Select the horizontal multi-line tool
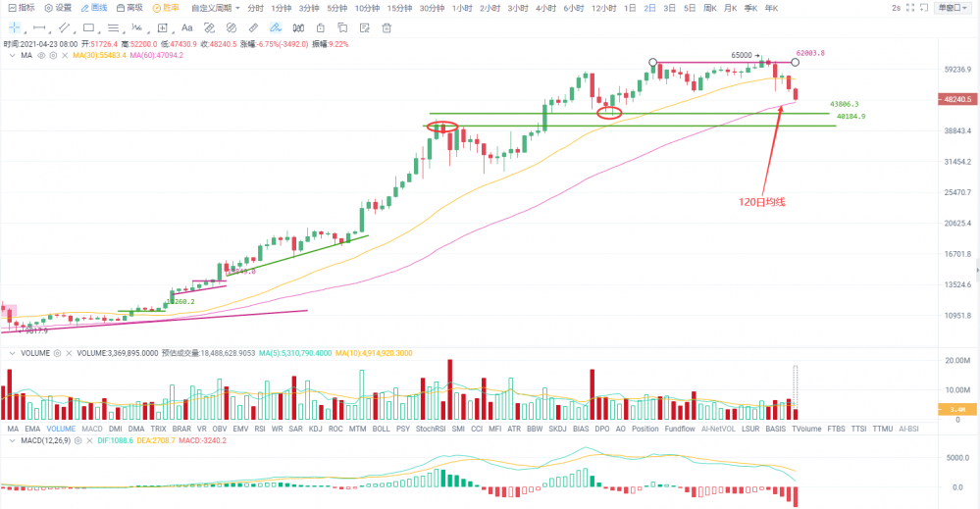The height and width of the screenshot is (509, 980). [113, 28]
